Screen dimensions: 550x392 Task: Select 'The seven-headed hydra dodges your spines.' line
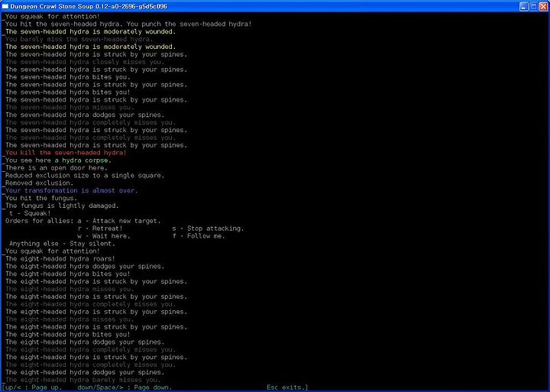(x=85, y=115)
